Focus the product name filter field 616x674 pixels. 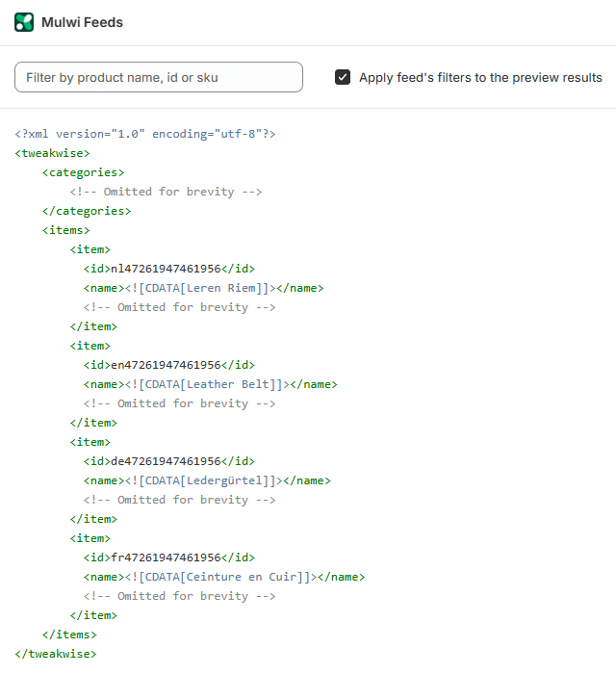tap(159, 77)
